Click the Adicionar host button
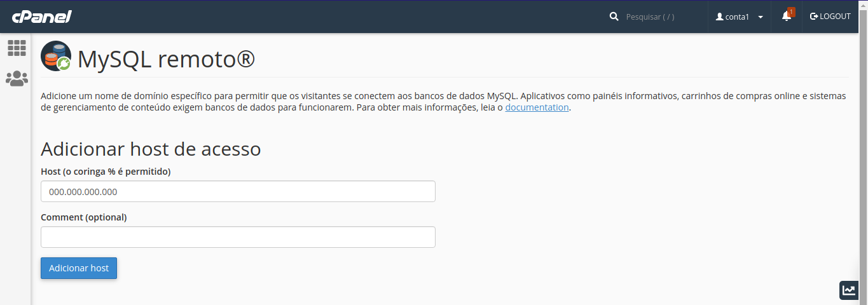 pos(79,268)
